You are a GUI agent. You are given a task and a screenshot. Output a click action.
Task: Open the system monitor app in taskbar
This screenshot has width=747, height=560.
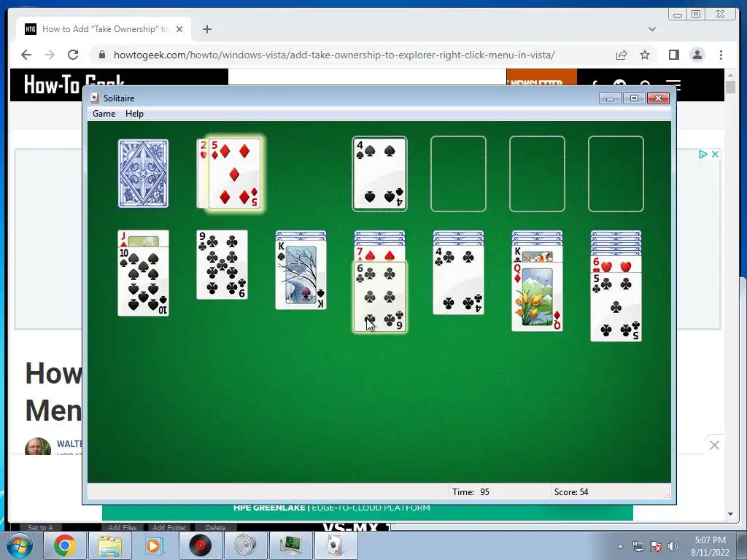click(x=290, y=545)
